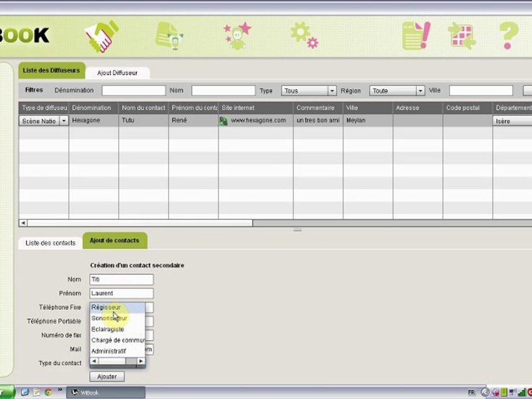Sort by the Commentaire column header

tap(318, 108)
